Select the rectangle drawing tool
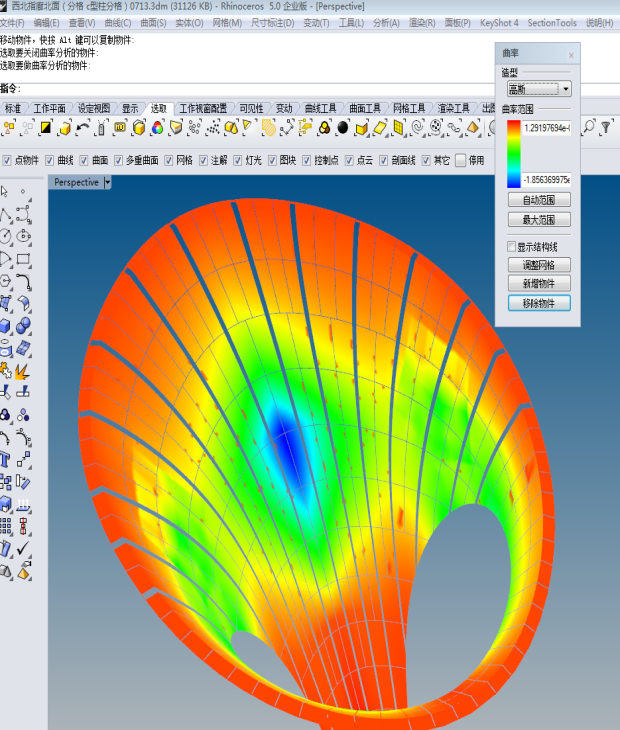620x730 pixels. tap(23, 259)
